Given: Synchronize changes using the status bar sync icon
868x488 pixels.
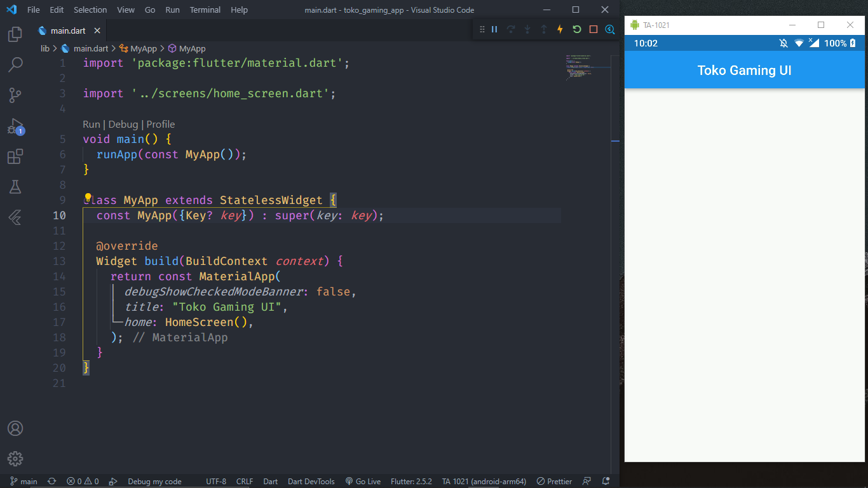Looking at the screenshot, I should coord(52,481).
